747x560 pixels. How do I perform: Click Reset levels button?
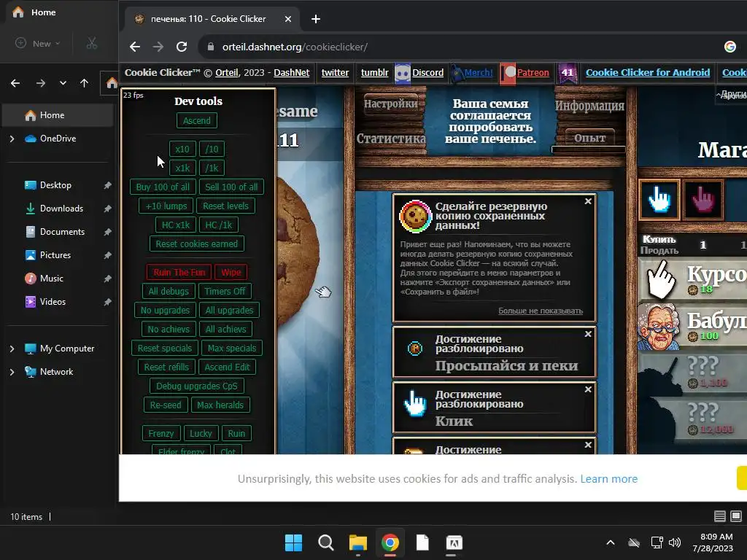226,206
